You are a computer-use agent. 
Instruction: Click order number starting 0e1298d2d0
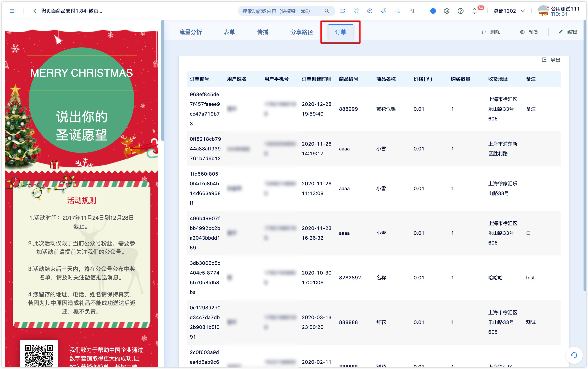point(205,322)
